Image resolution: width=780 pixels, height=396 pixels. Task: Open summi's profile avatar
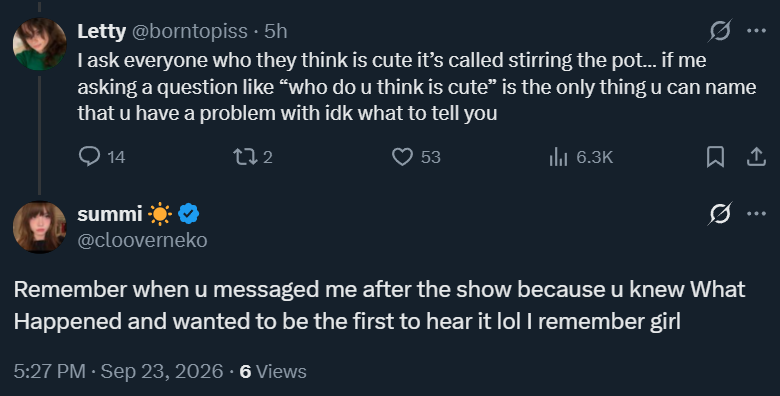[x=39, y=227]
